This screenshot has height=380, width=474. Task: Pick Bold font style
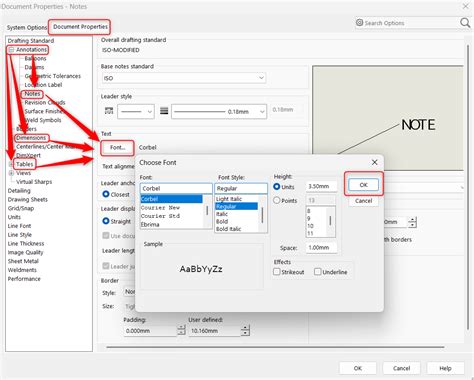(222, 221)
